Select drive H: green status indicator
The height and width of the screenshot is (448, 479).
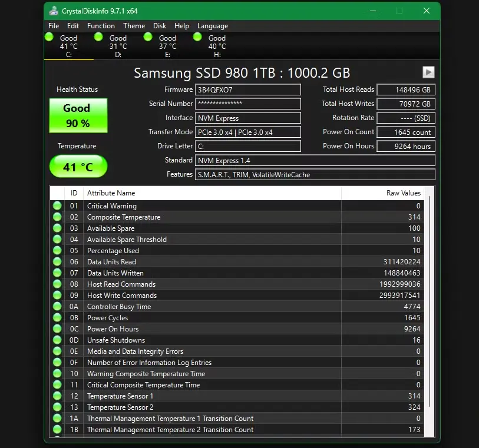198,38
